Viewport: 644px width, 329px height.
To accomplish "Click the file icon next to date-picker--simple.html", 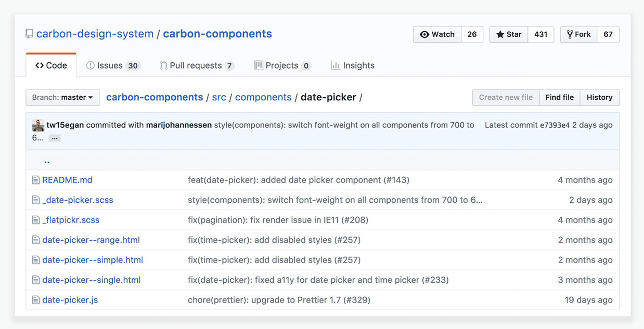I will click(36, 260).
